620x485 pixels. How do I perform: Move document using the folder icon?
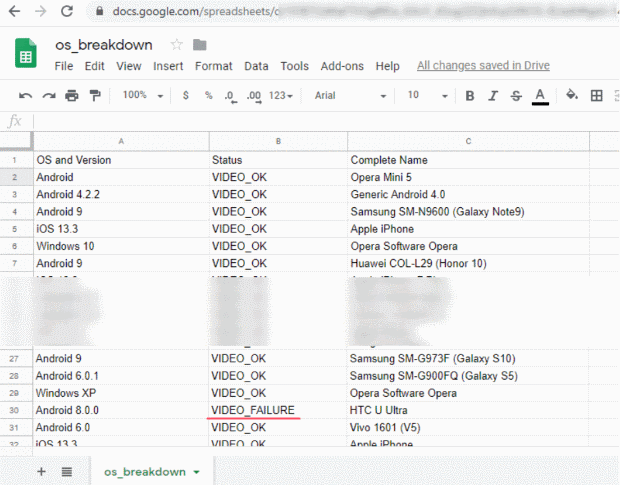coord(200,45)
